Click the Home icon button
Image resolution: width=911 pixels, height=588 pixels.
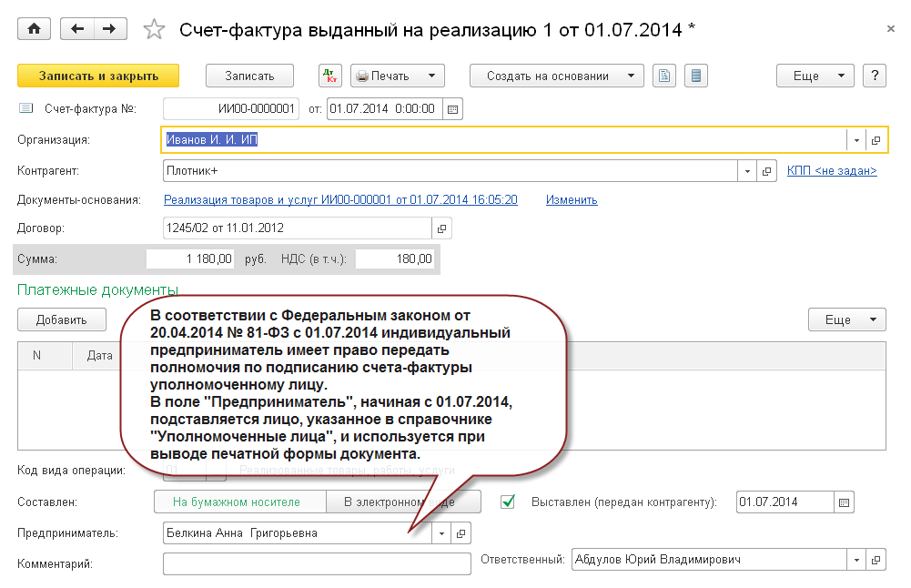coord(35,29)
